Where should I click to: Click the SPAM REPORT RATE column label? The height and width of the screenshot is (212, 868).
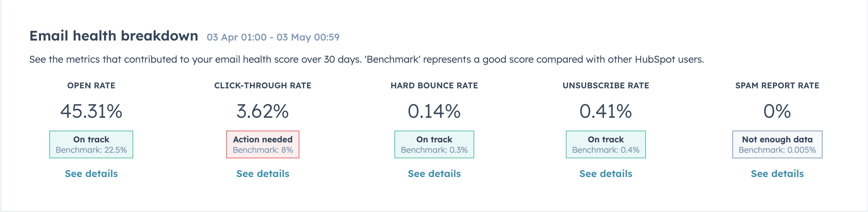(777, 86)
